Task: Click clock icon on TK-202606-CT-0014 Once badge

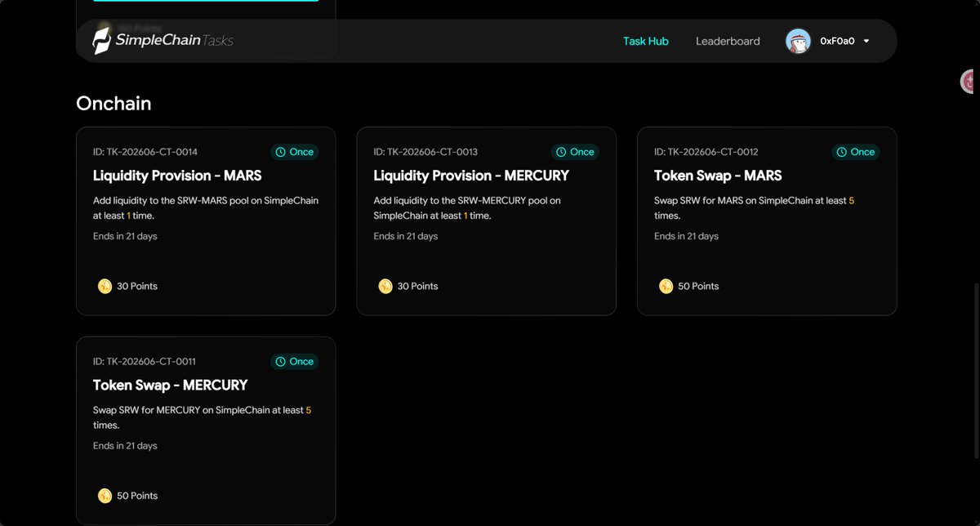Action: click(x=281, y=152)
